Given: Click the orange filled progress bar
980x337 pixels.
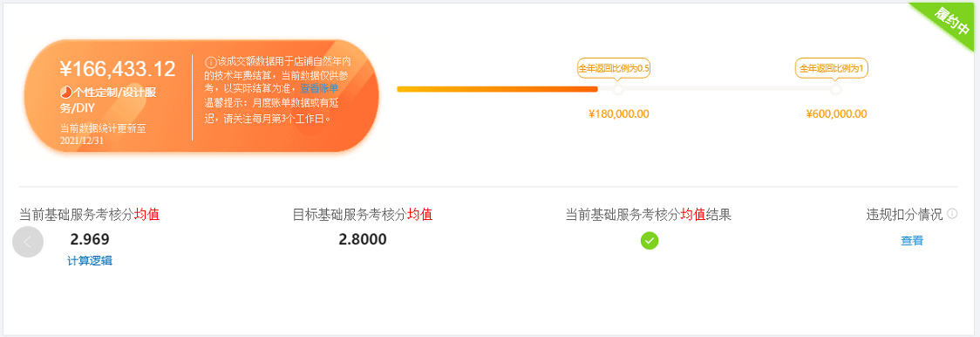Looking at the screenshot, I should (497, 89).
